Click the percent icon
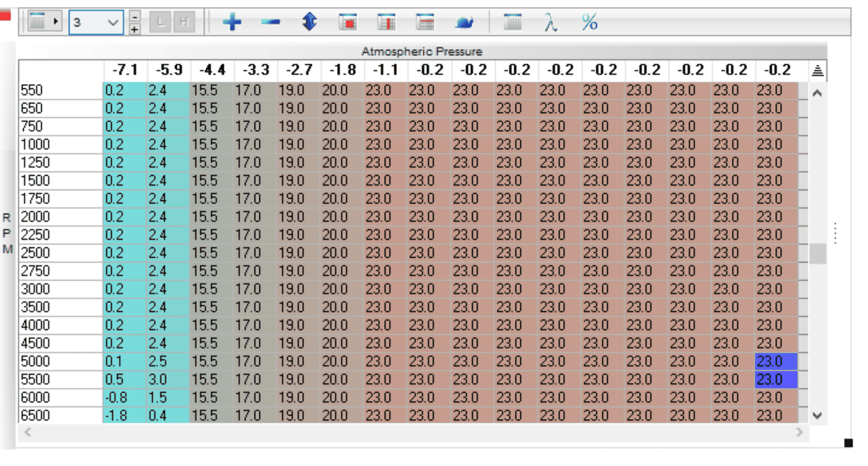Image resolution: width=868 pixels, height=466 pixels. tap(589, 22)
